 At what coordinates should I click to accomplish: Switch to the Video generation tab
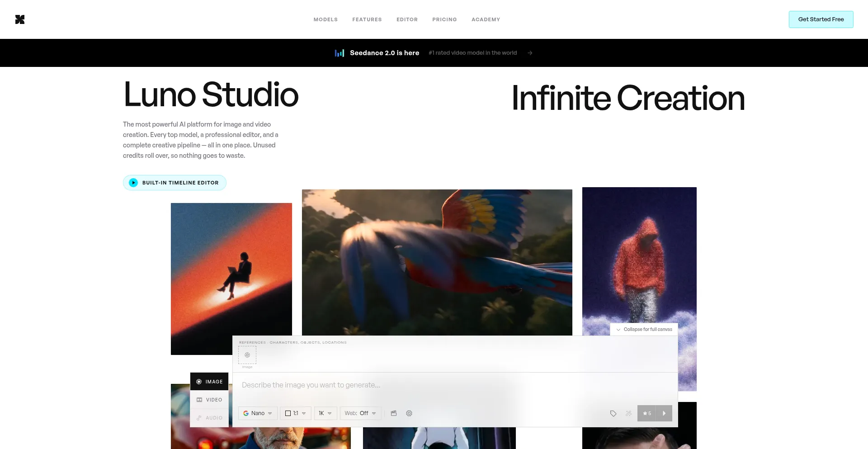pos(209,400)
